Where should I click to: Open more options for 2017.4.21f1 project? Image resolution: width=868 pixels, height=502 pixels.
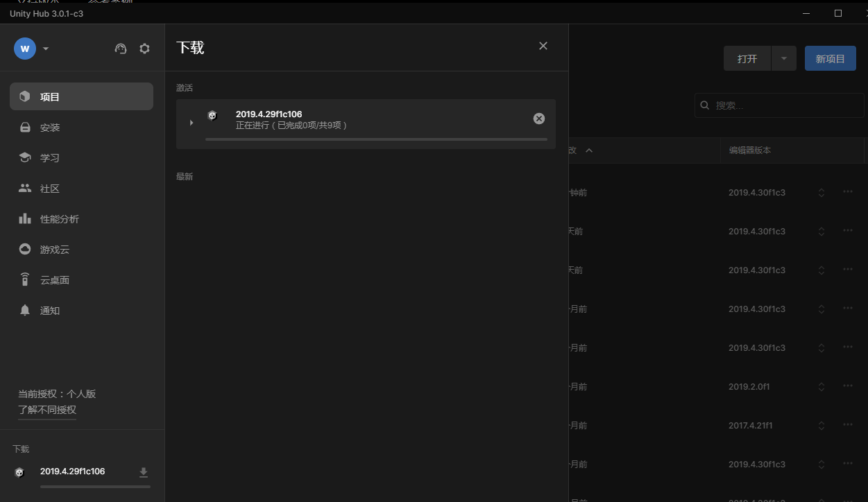(848, 425)
